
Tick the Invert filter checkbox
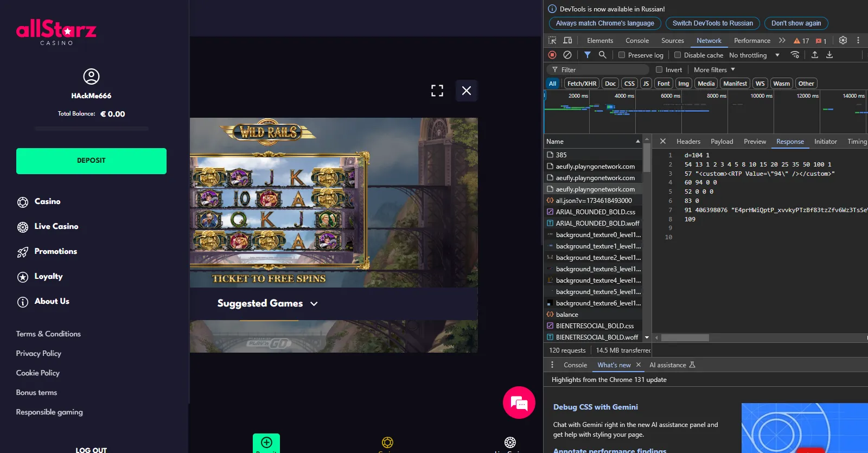tap(659, 69)
